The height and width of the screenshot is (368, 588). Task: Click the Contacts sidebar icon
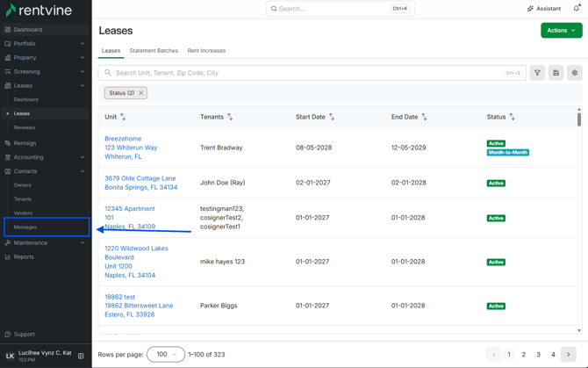pyautogui.click(x=8, y=171)
